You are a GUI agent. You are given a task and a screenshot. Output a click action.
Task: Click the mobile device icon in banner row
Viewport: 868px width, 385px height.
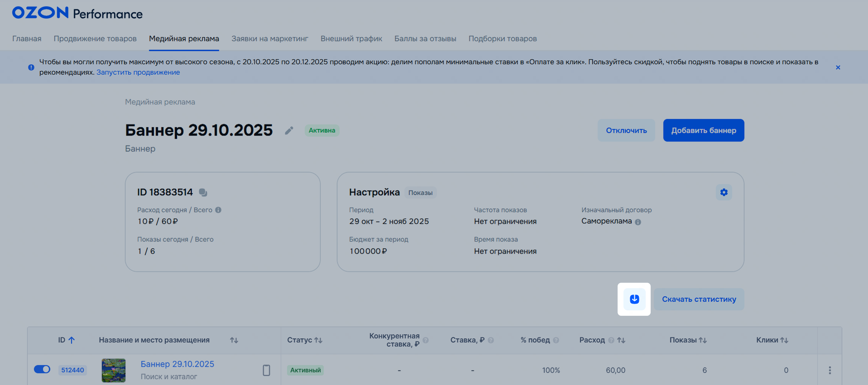266,370
